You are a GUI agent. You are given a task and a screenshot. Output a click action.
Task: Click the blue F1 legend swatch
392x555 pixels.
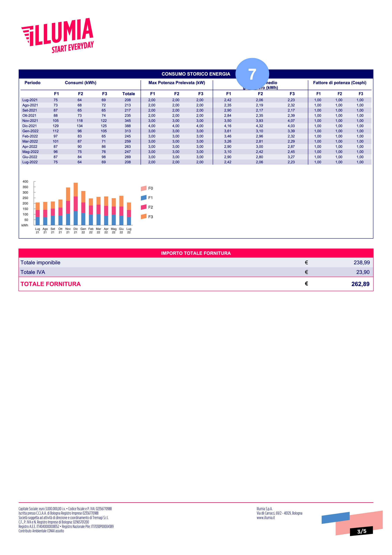pyautogui.click(x=143, y=198)
